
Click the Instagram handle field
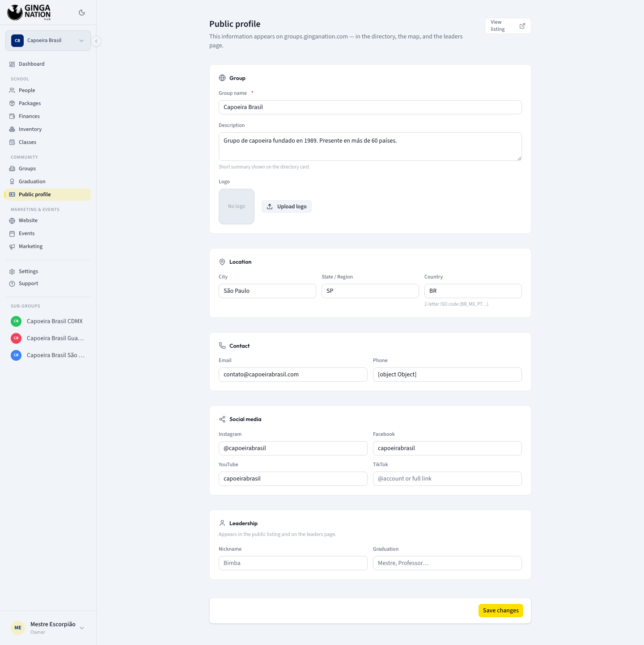tap(293, 448)
